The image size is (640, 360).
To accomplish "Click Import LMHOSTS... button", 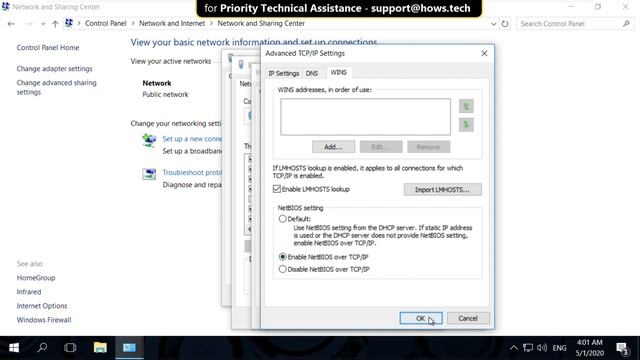I will [x=442, y=189].
